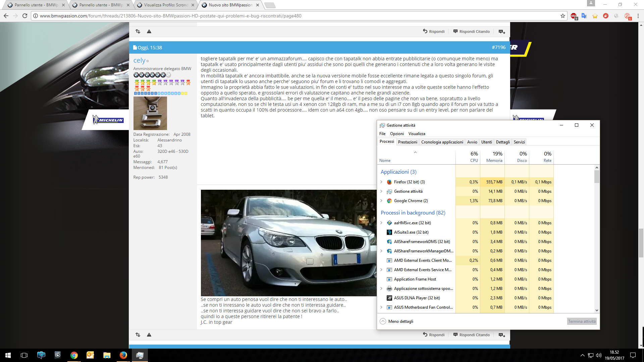The width and height of the screenshot is (644, 362).
Task: Expand the Google Chrome (2) process group
Action: click(x=381, y=201)
